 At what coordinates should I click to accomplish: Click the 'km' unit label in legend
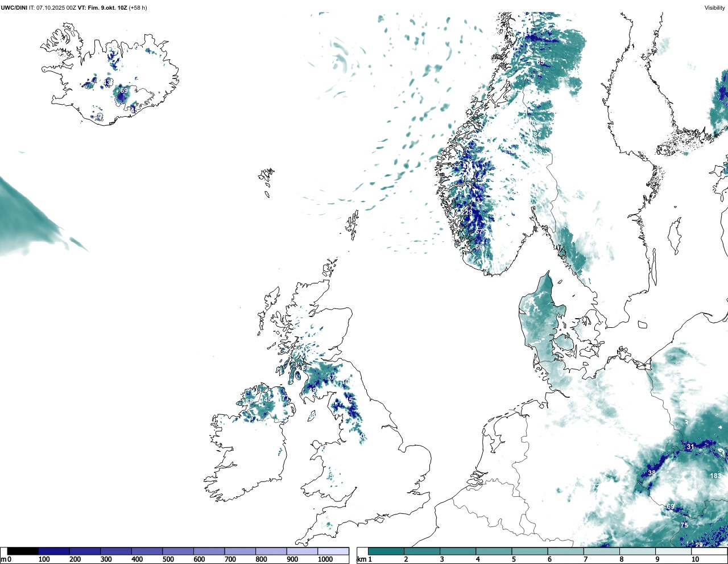[x=362, y=559]
